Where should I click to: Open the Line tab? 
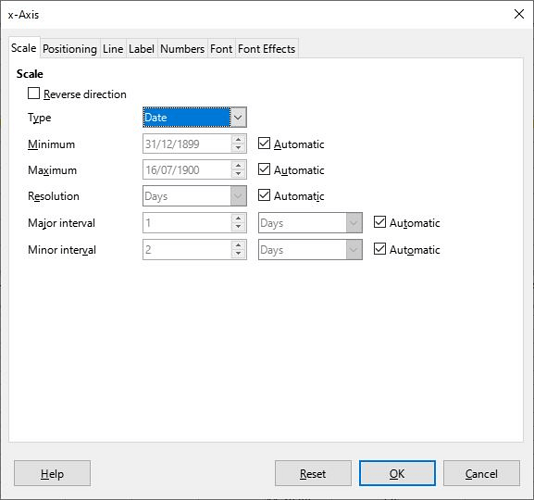click(x=113, y=49)
